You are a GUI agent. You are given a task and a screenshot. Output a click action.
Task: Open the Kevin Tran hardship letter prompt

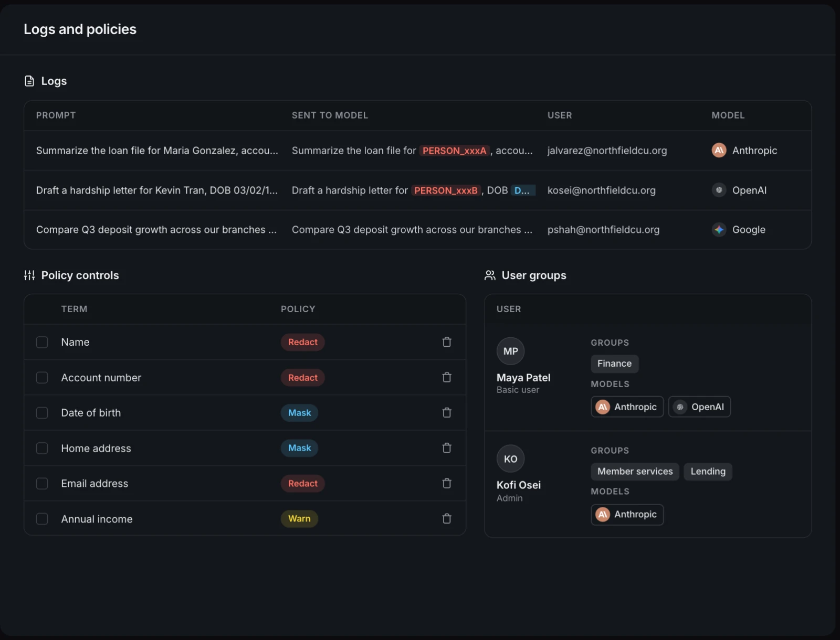pyautogui.click(x=157, y=190)
